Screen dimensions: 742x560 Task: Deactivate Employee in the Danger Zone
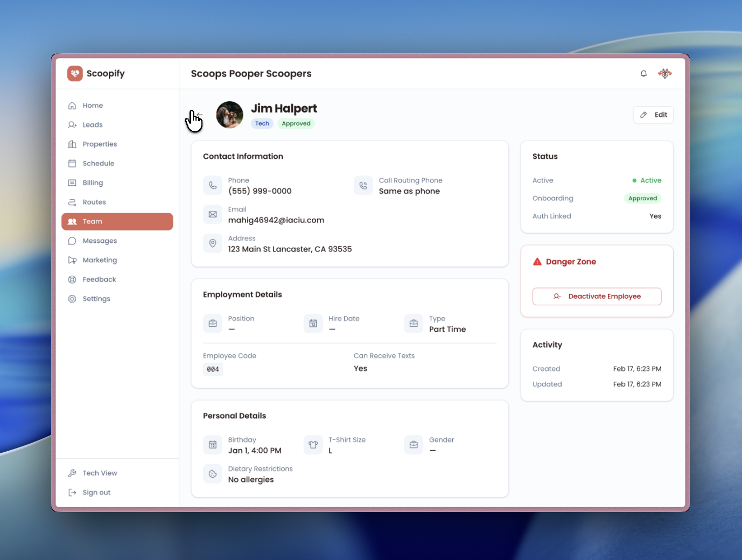pos(597,296)
